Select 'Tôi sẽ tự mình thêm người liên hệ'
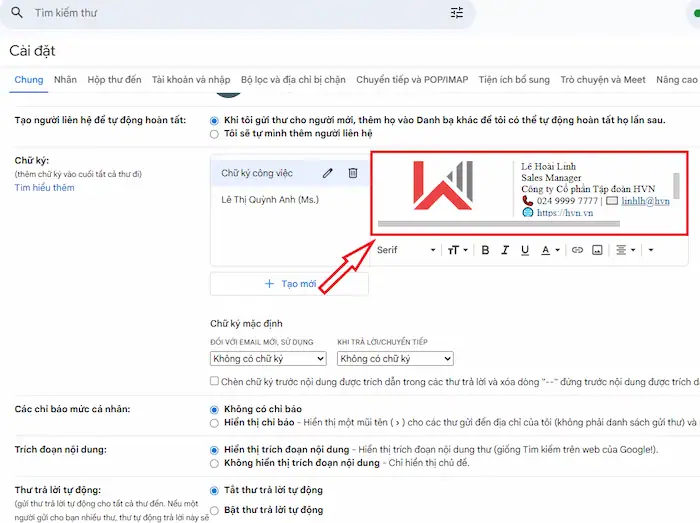Screen dimensions: 700x523 [214, 133]
